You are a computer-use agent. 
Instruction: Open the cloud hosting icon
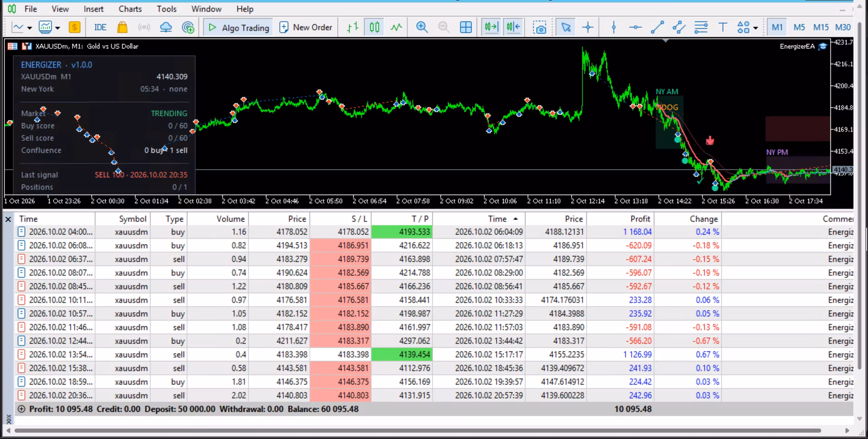(166, 27)
